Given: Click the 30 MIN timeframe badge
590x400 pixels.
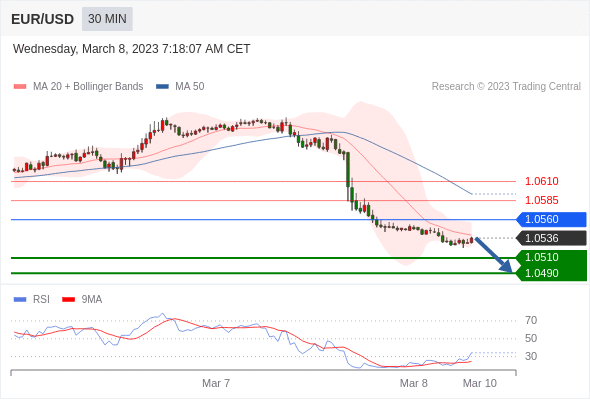Looking at the screenshot, I should [x=107, y=19].
